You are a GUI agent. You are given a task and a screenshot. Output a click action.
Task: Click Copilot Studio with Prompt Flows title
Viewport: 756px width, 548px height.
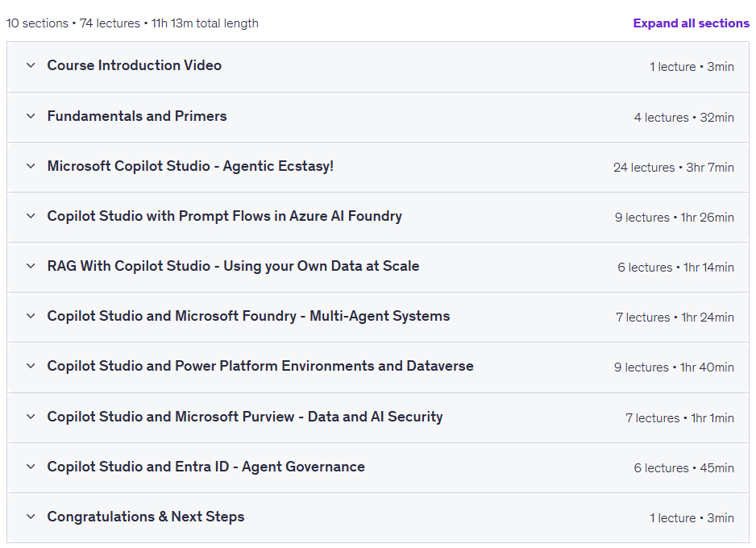click(225, 216)
